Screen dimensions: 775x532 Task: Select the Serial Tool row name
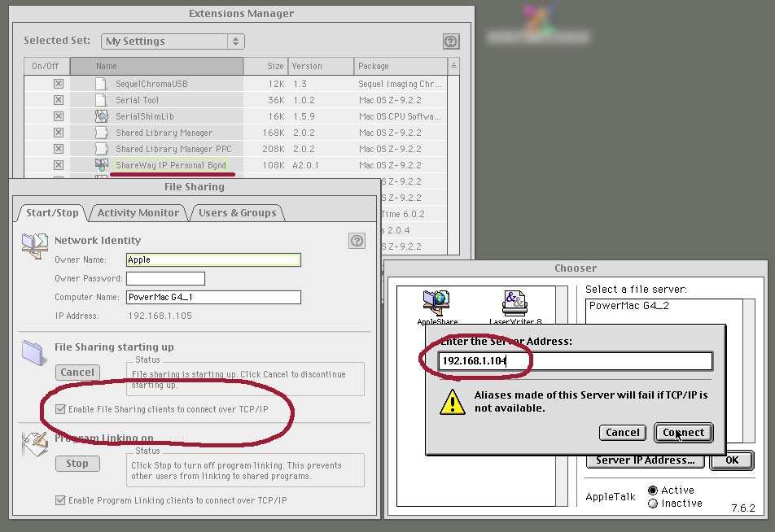[137, 100]
